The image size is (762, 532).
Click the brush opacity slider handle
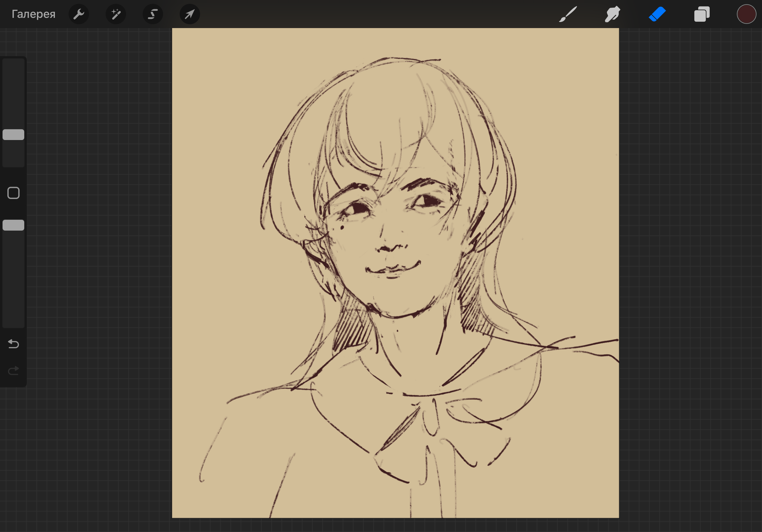pos(13,225)
